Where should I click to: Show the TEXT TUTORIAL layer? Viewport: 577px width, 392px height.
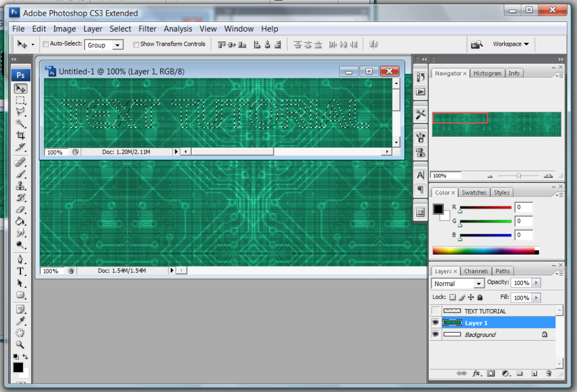(x=435, y=311)
